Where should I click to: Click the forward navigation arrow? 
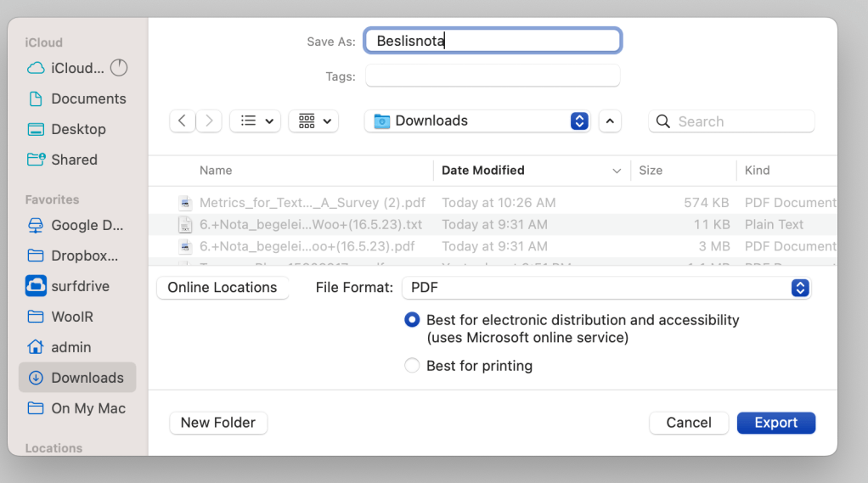tap(209, 121)
